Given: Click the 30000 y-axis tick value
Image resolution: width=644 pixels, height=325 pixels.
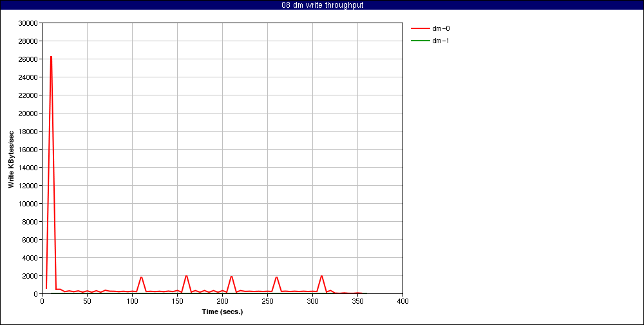Looking at the screenshot, I should pyautogui.click(x=28, y=23).
